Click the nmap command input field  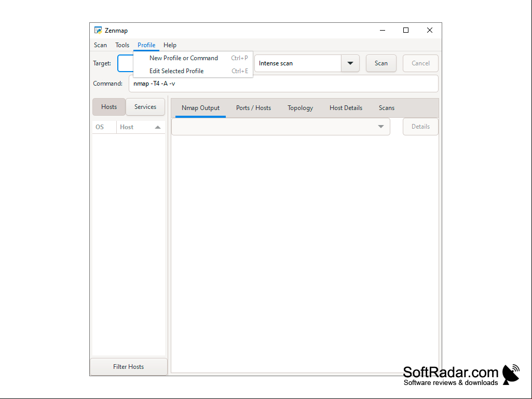[283, 84]
